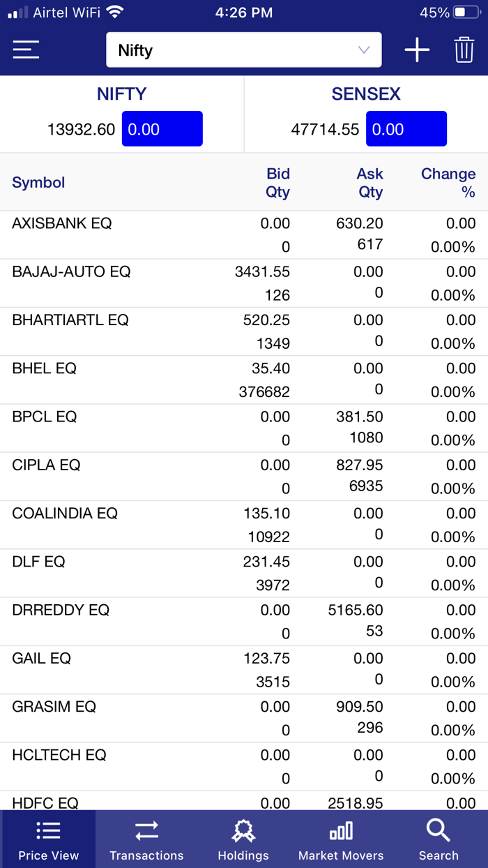Viewport: 488px width, 868px height.
Task: Tap the Holdings ribbon icon
Action: (243, 830)
